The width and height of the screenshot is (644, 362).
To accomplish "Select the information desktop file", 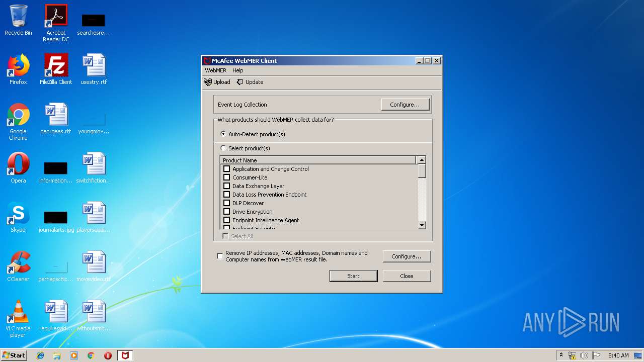I will [x=56, y=172].
